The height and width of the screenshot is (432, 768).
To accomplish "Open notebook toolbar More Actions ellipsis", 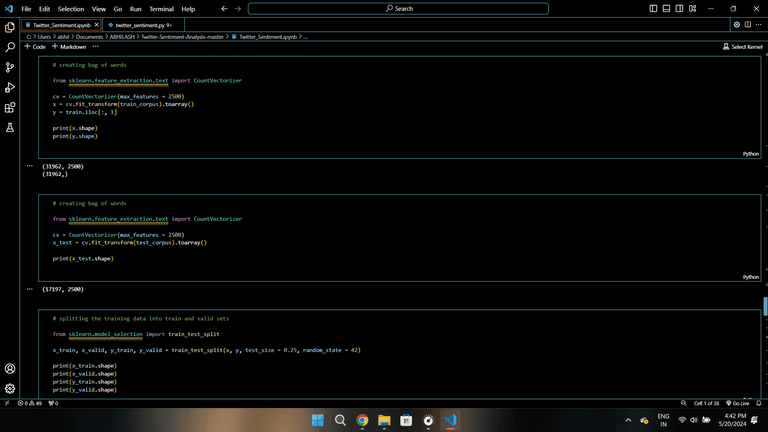I will pyautogui.click(x=96, y=47).
